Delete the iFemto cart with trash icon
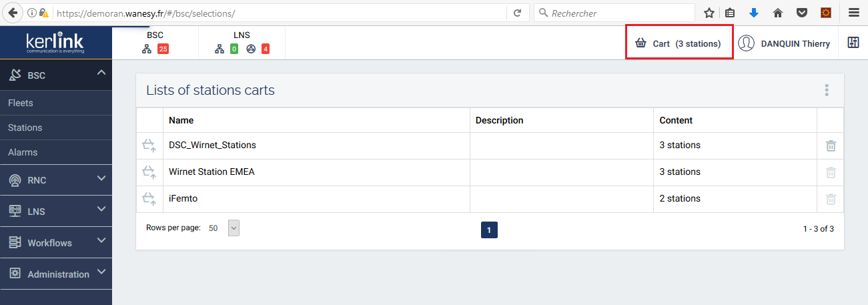This screenshot has width=868, height=305. coord(831,199)
